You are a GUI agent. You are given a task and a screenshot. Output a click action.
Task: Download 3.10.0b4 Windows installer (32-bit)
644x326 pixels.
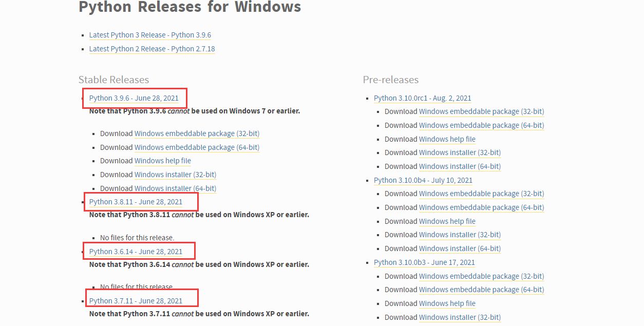click(x=460, y=235)
